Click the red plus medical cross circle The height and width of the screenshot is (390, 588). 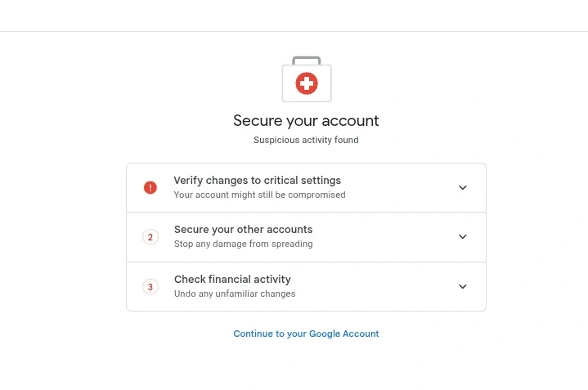click(307, 83)
